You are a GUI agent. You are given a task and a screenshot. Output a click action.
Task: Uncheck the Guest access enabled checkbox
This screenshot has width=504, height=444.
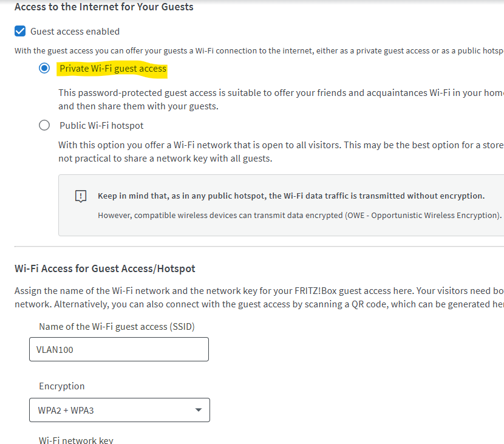click(20, 32)
